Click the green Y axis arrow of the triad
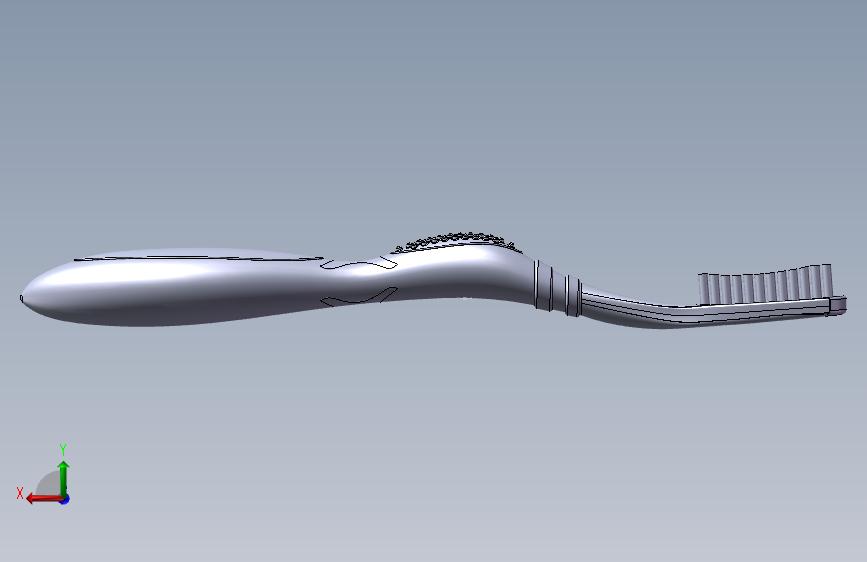Screen dimensions: 867x562 [64, 478]
